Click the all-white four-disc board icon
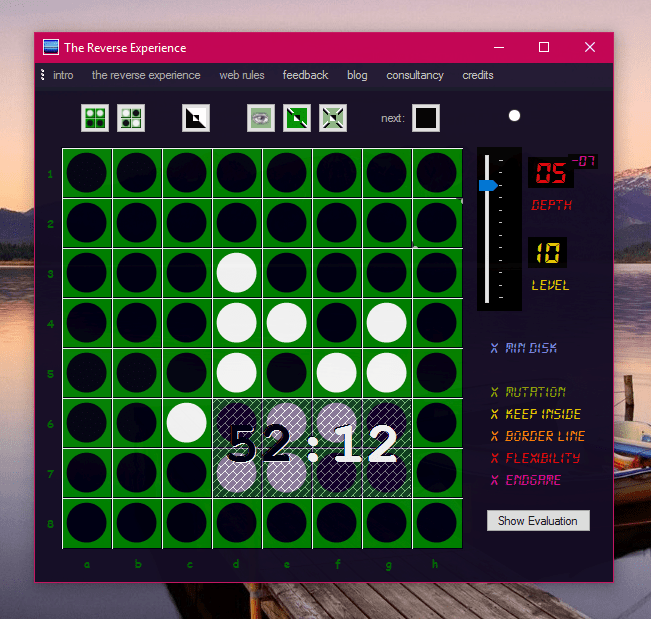Screen dimensions: 651x619 95,118
